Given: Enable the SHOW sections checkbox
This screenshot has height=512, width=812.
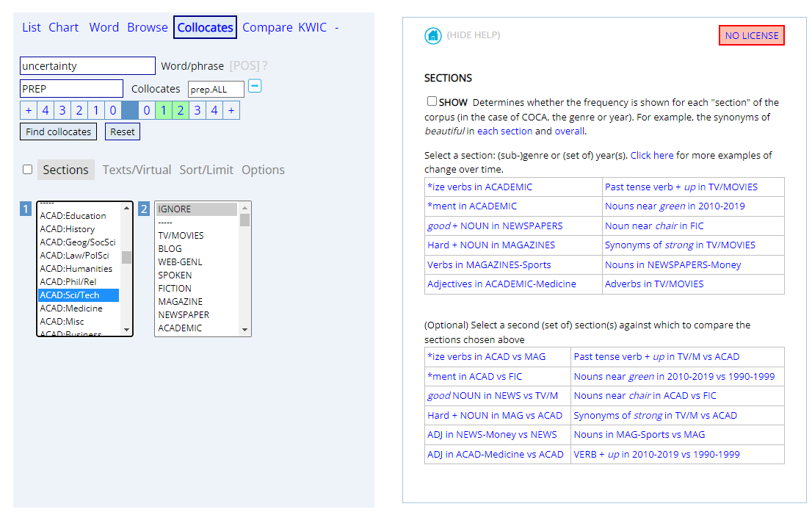Looking at the screenshot, I should (432, 101).
